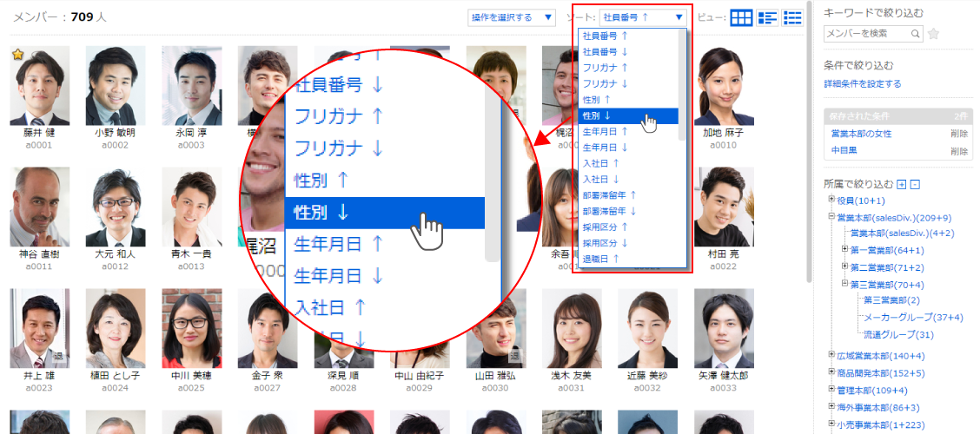Expand the 海外事業本部(86+3) node

pyautogui.click(x=832, y=406)
